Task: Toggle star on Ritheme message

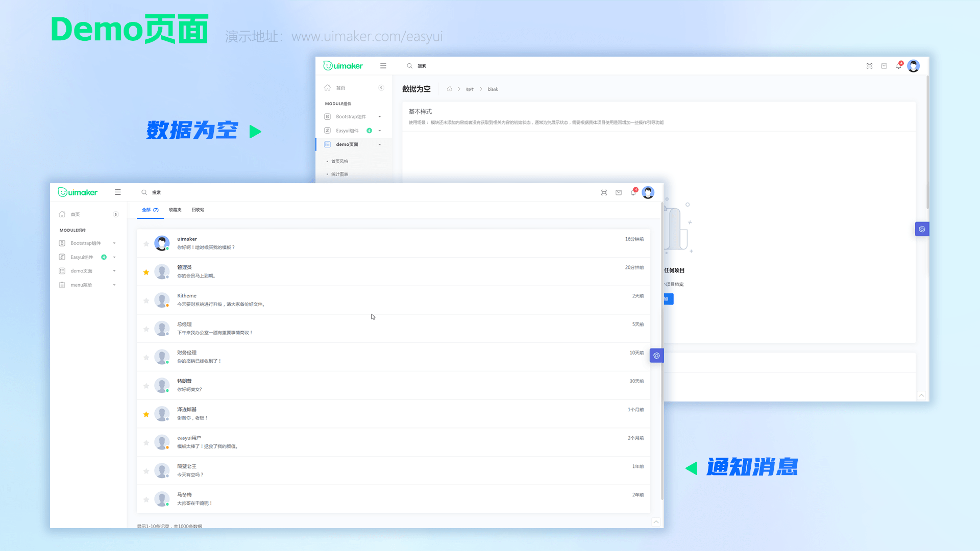Action: click(146, 301)
